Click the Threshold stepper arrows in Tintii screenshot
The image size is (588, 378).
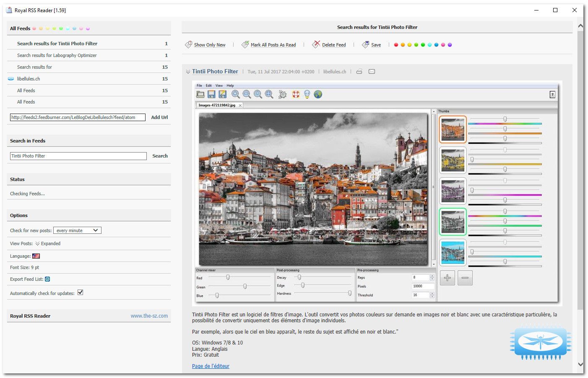[432, 295]
